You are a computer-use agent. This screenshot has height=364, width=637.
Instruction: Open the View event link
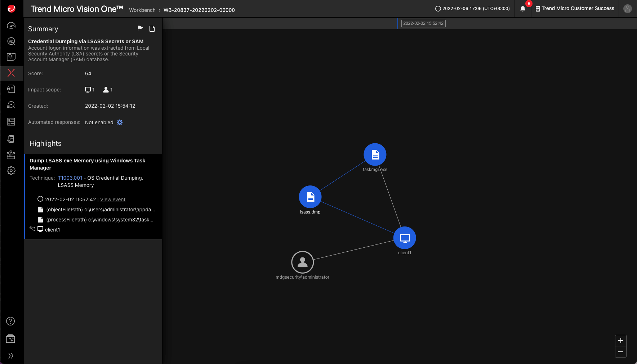(112, 199)
